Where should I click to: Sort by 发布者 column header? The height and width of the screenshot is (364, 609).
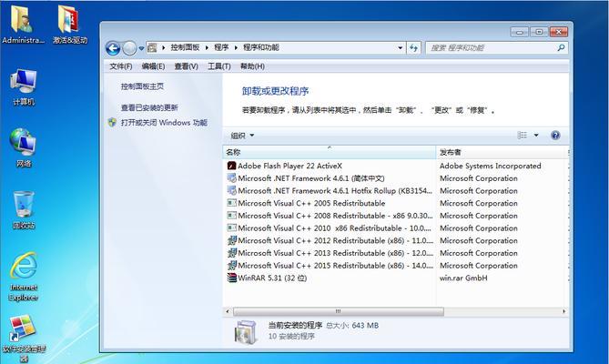pos(502,152)
